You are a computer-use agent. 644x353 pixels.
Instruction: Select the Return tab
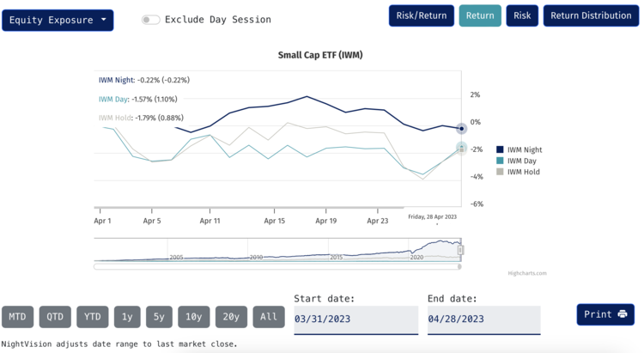pos(480,15)
